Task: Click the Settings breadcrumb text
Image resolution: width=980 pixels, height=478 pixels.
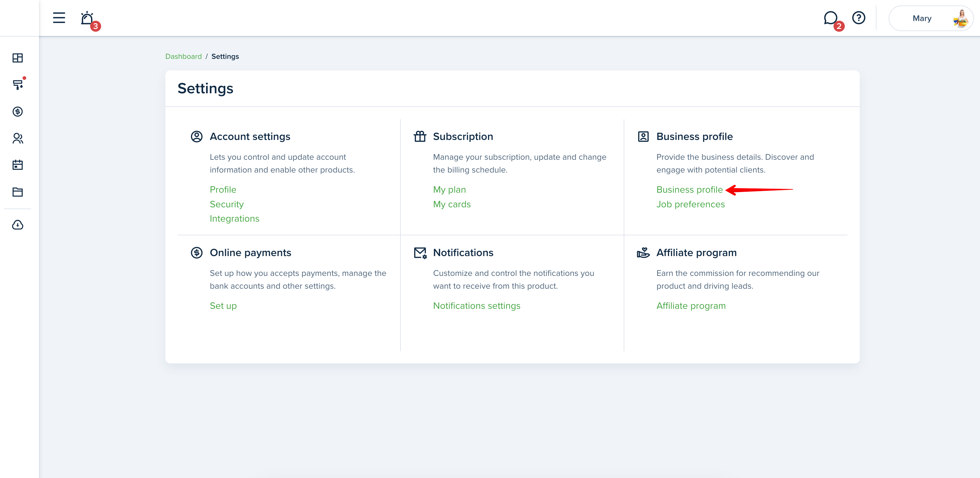Action: click(x=225, y=56)
